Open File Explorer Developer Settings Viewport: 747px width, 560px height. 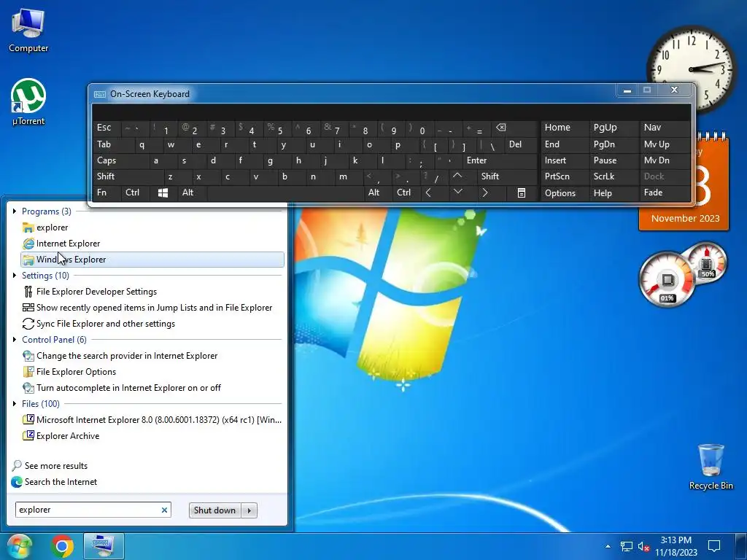(x=152, y=292)
